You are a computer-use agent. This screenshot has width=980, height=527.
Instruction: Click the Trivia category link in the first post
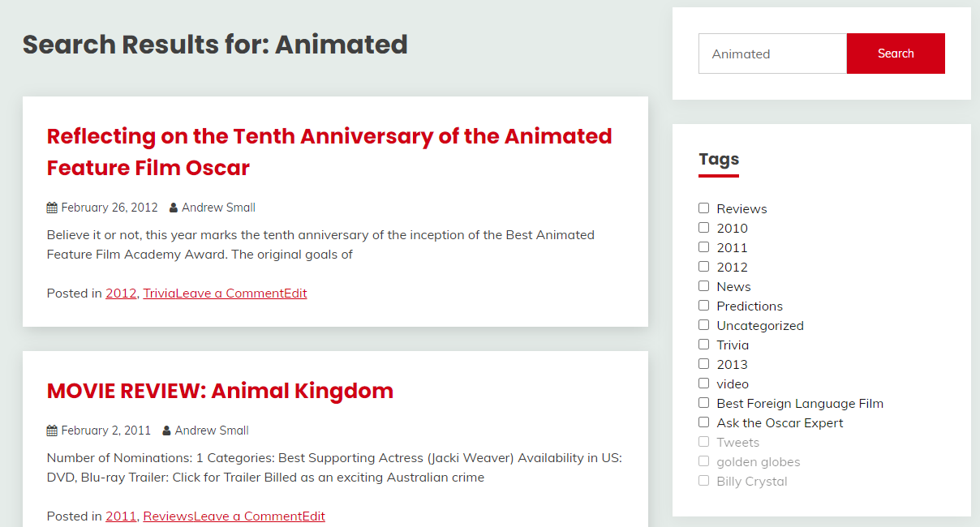click(159, 293)
